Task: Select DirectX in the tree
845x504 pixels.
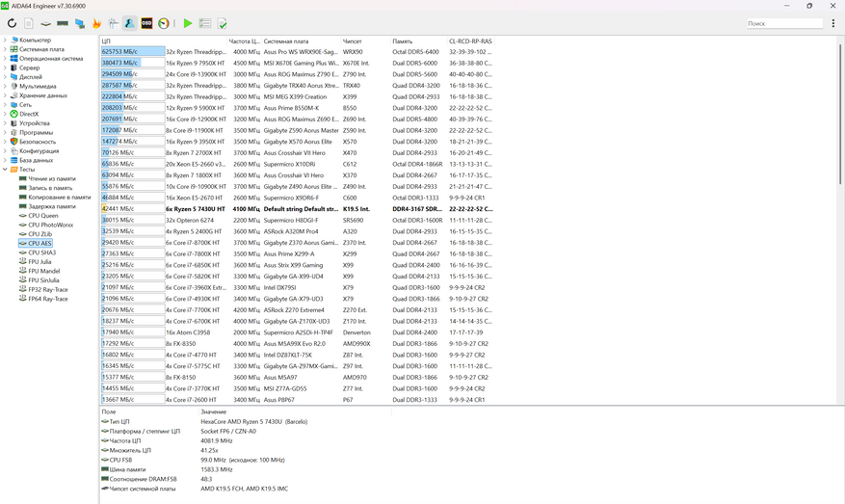Action: coord(29,114)
